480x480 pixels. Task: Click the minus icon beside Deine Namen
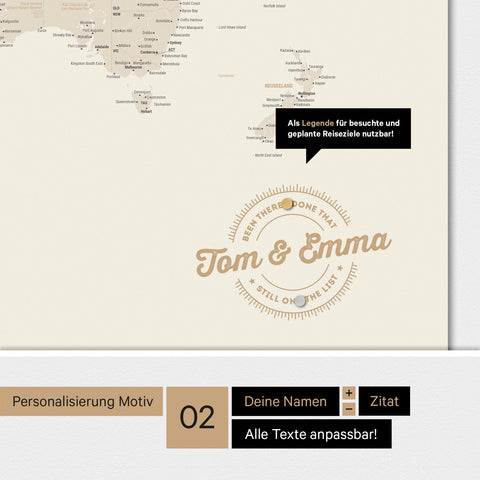[x=349, y=409]
